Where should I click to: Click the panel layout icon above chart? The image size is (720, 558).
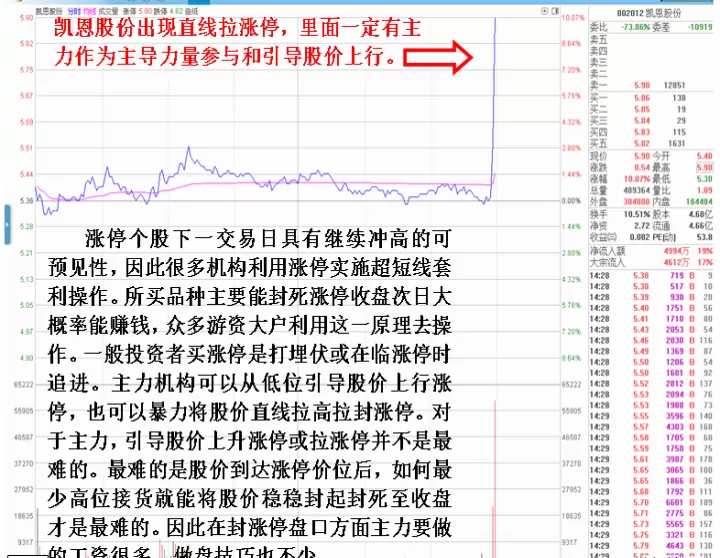coord(555,11)
